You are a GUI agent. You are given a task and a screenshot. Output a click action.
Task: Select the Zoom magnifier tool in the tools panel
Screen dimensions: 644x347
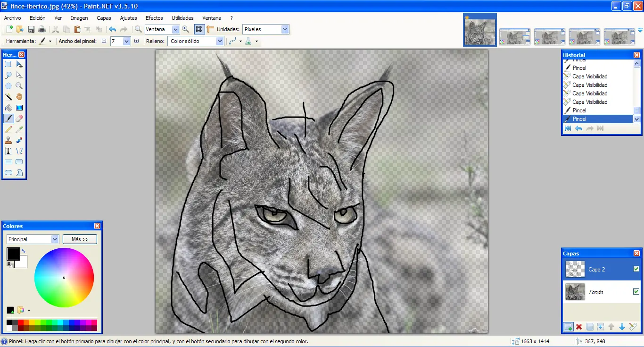pyautogui.click(x=19, y=86)
